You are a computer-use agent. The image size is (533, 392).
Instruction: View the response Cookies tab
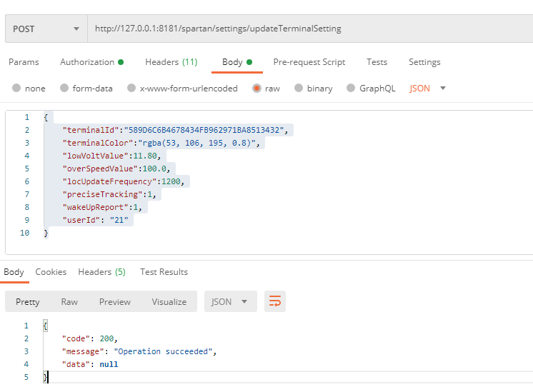51,272
